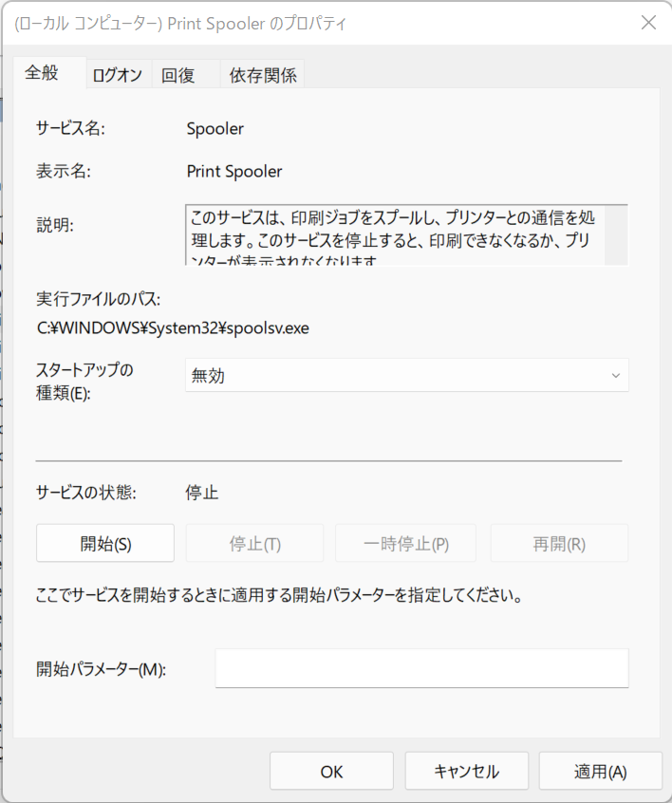
Task: Confirm with the OK button
Action: coord(331,771)
